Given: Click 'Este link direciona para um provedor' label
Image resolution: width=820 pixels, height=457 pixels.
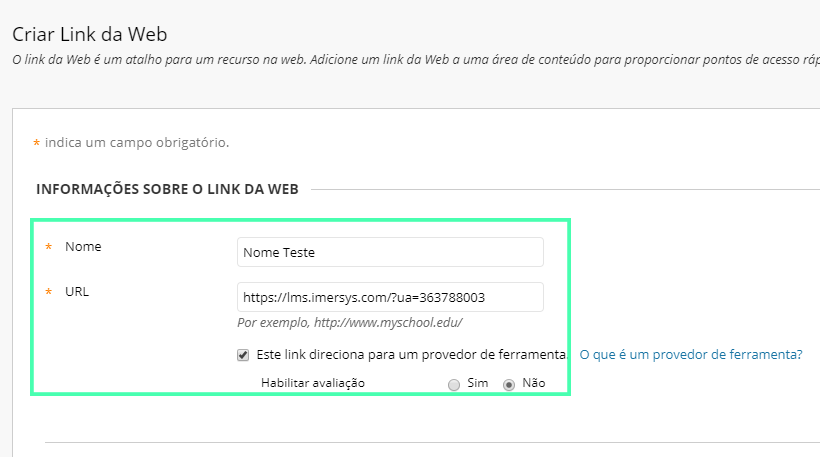Looking at the screenshot, I should tap(412, 355).
